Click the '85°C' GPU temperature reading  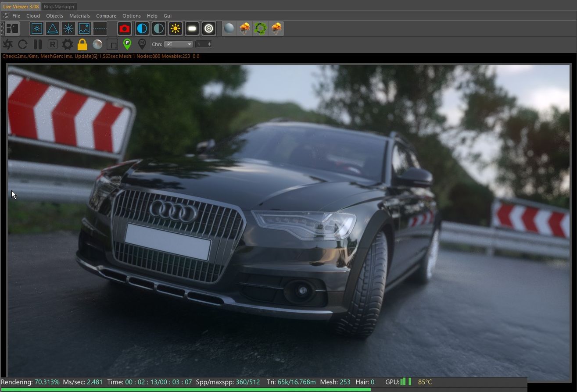[425, 382]
